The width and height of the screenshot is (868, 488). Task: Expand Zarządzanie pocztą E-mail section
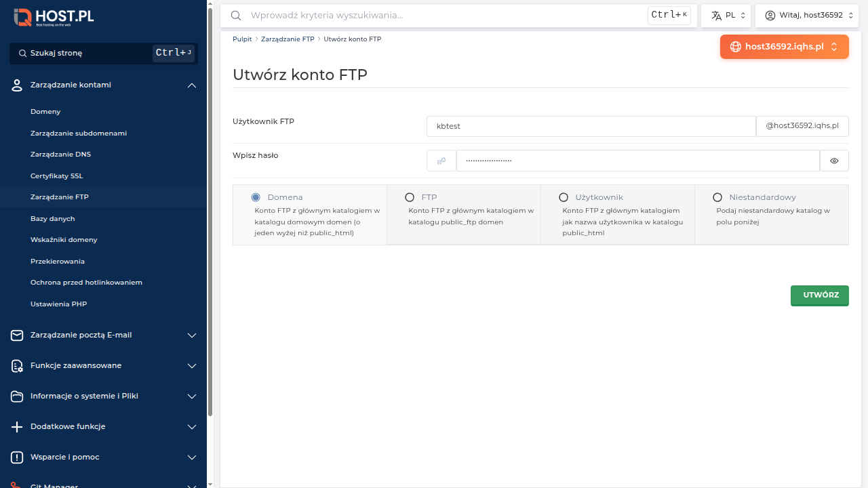(x=192, y=335)
